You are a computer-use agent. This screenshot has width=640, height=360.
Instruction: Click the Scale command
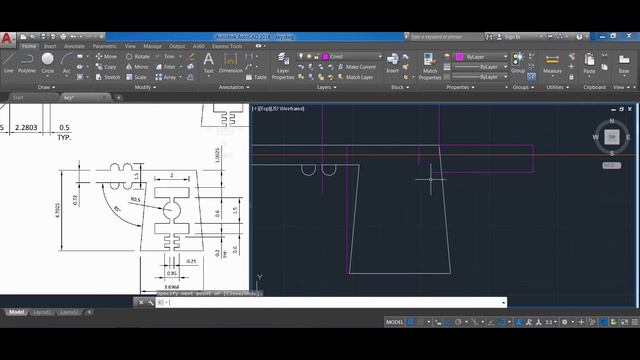pyautogui.click(x=136, y=77)
